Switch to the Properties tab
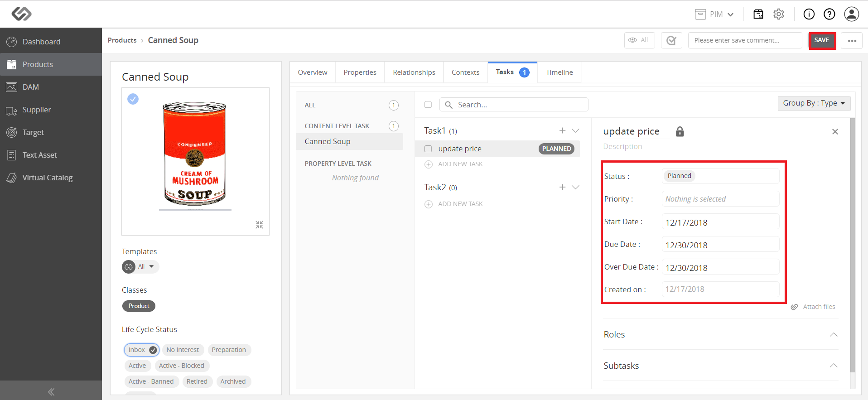The width and height of the screenshot is (868, 400). point(360,72)
